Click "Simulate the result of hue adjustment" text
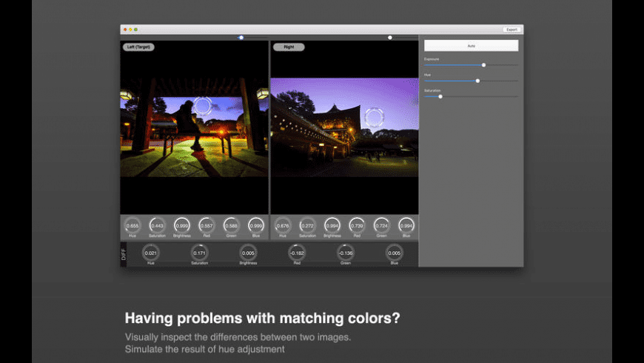The height and width of the screenshot is (363, 644). pos(204,349)
